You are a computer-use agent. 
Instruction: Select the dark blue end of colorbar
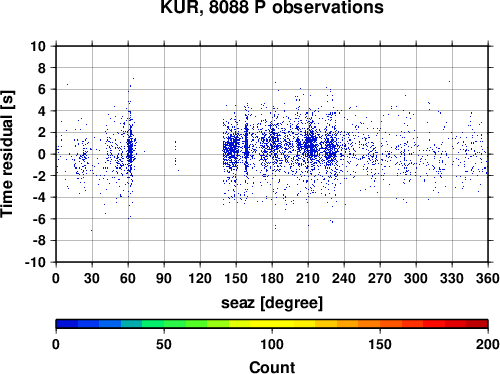[67, 324]
